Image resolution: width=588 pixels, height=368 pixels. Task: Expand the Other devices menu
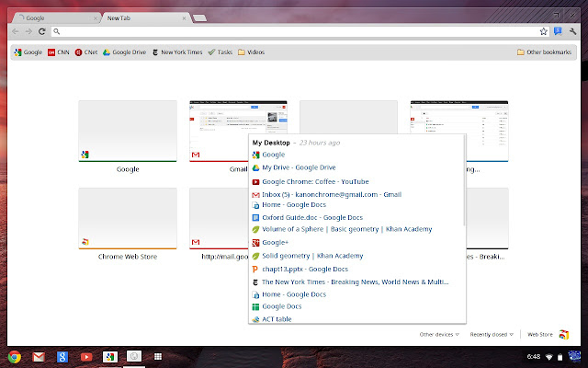(x=439, y=334)
